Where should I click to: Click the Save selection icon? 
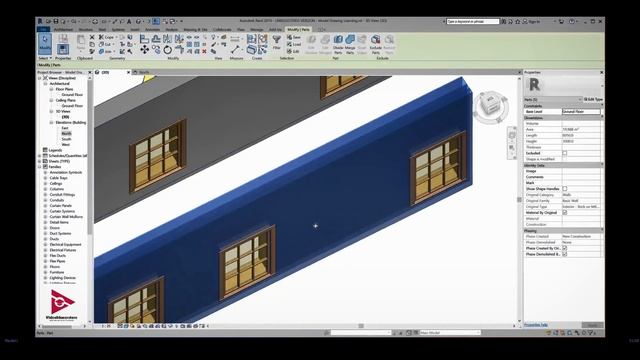pyautogui.click(x=293, y=37)
